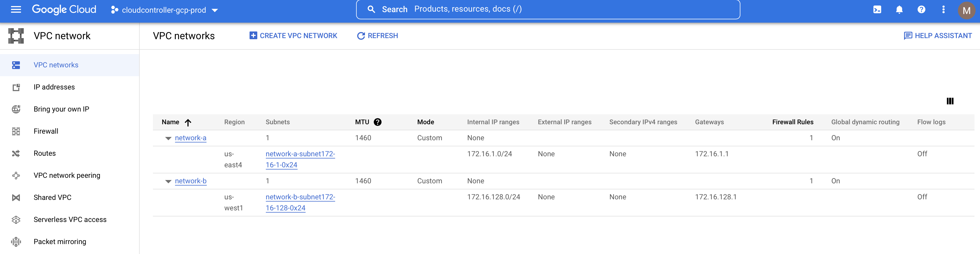The image size is (980, 254).
Task: Open Help Assistant panel
Action: 938,36
